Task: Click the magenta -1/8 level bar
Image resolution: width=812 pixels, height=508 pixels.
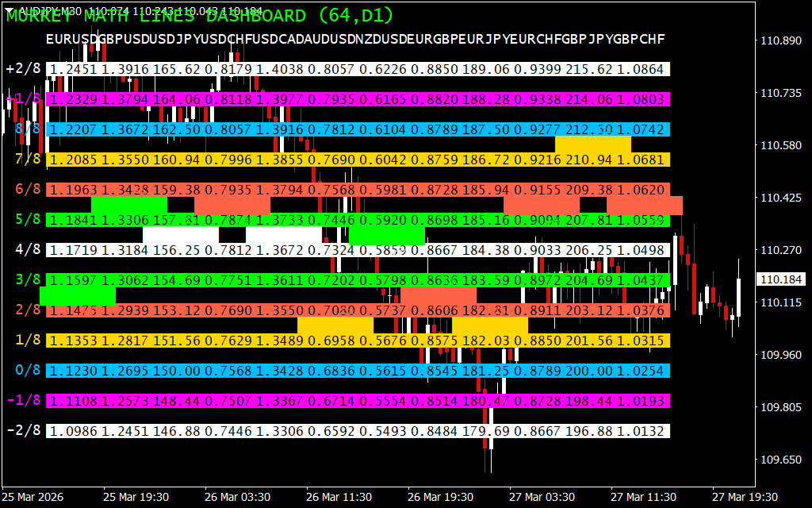Action: click(x=358, y=400)
